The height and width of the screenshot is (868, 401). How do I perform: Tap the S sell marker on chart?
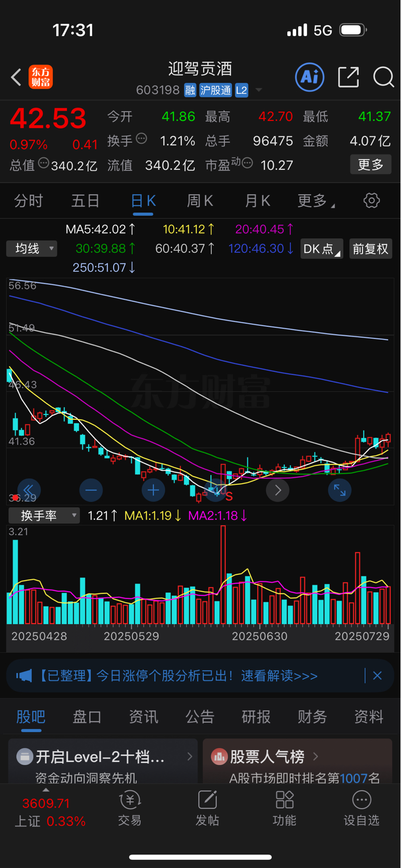click(228, 496)
